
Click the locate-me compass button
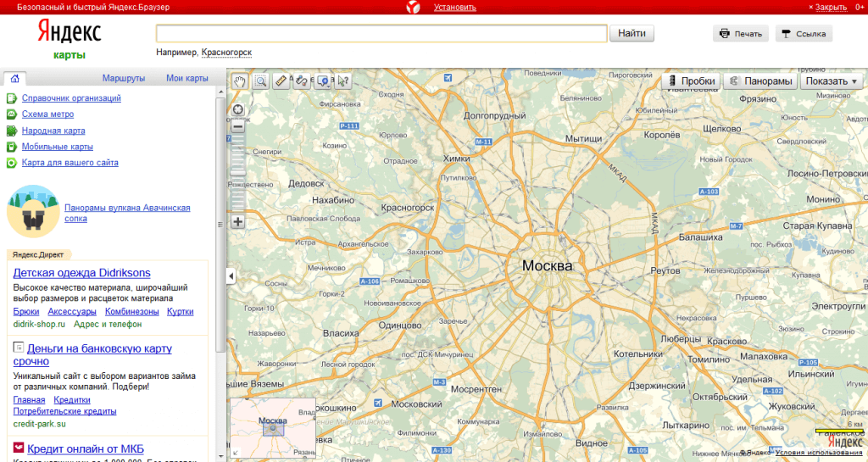tap(238, 109)
